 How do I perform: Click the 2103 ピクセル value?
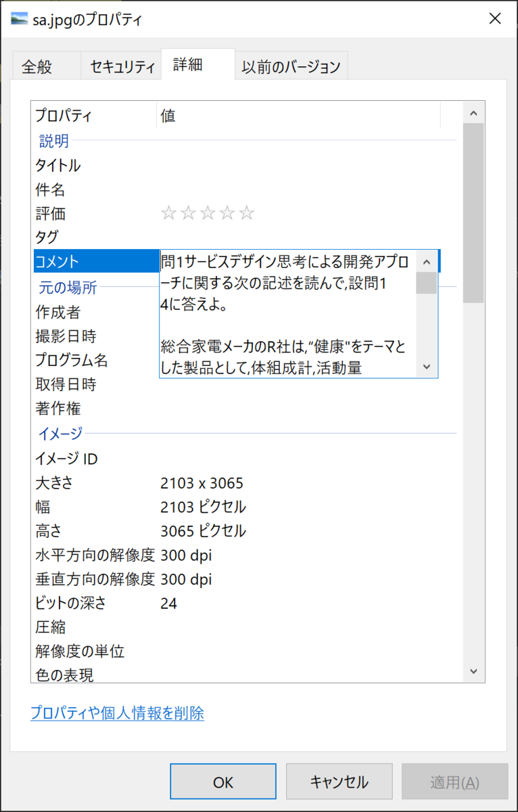pos(204,507)
